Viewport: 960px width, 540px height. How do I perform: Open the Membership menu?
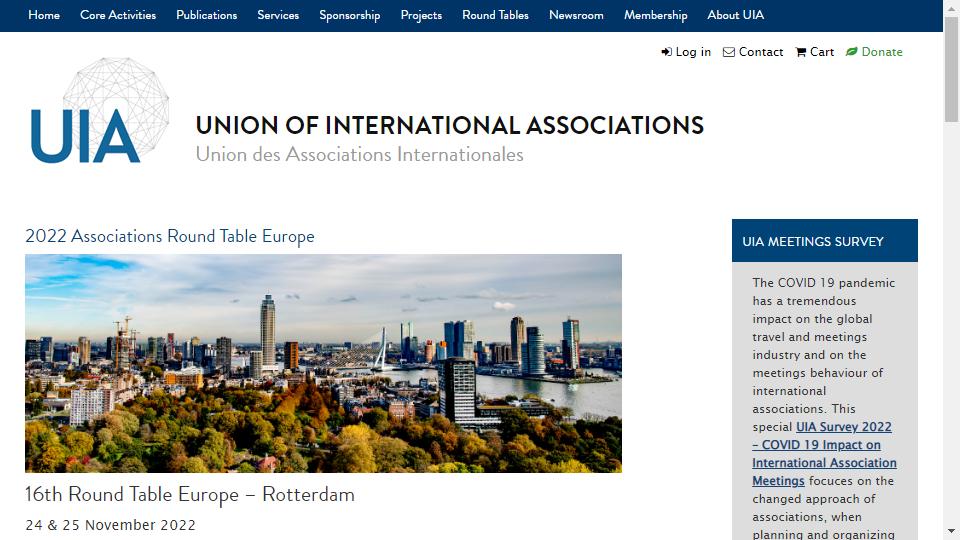656,15
